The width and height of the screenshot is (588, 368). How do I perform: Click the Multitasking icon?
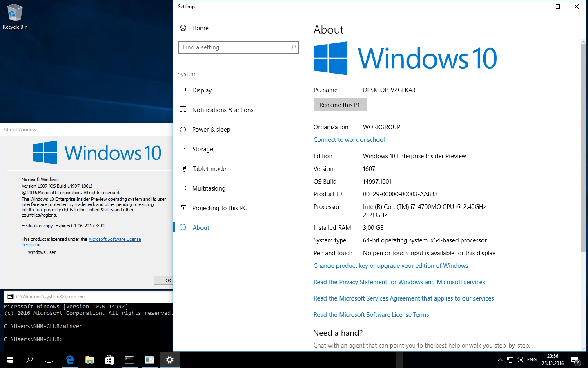(x=183, y=188)
